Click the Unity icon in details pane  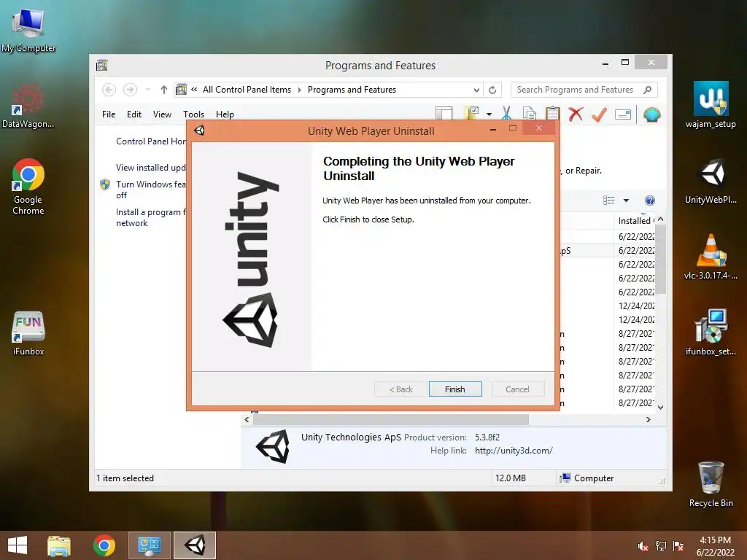[273, 447]
